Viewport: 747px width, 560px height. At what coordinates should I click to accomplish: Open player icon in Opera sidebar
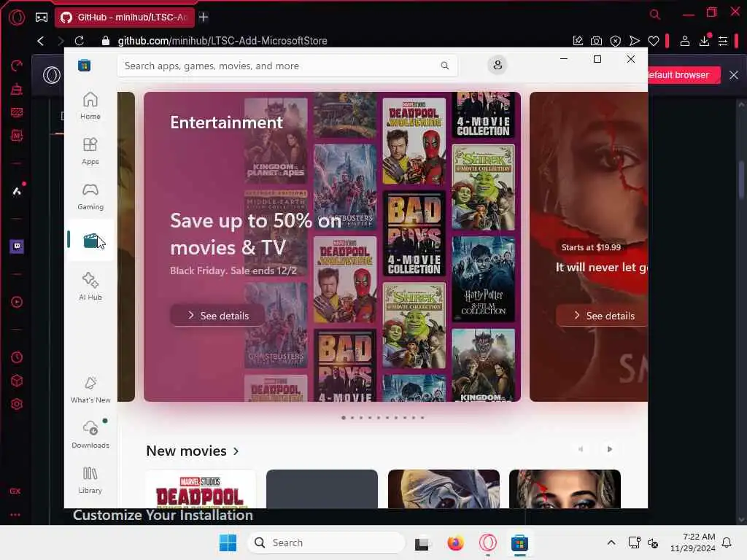coord(17,302)
